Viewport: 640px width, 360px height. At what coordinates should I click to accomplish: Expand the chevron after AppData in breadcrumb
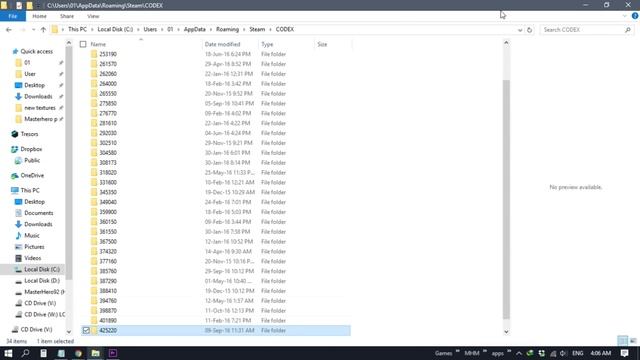tap(211, 30)
